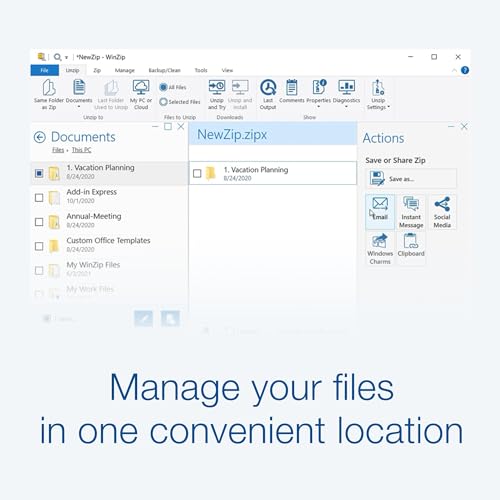Expand the Unzip Settings dropdown

(389, 107)
